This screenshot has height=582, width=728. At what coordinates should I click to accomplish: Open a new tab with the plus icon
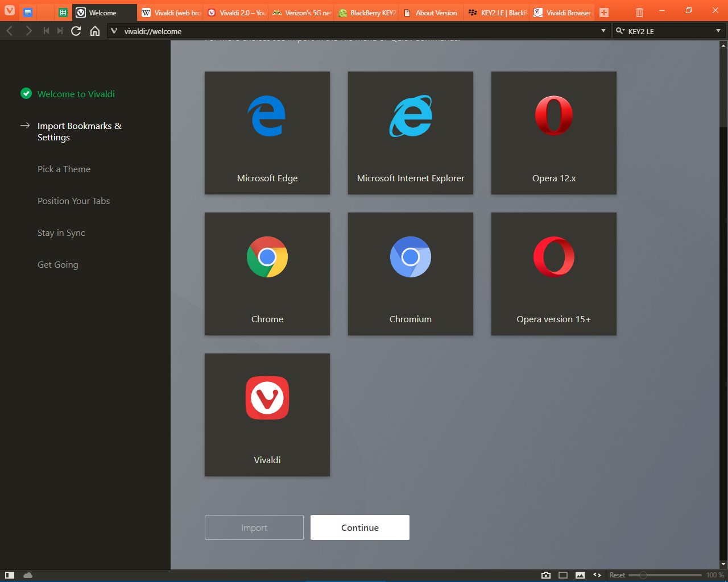point(604,13)
